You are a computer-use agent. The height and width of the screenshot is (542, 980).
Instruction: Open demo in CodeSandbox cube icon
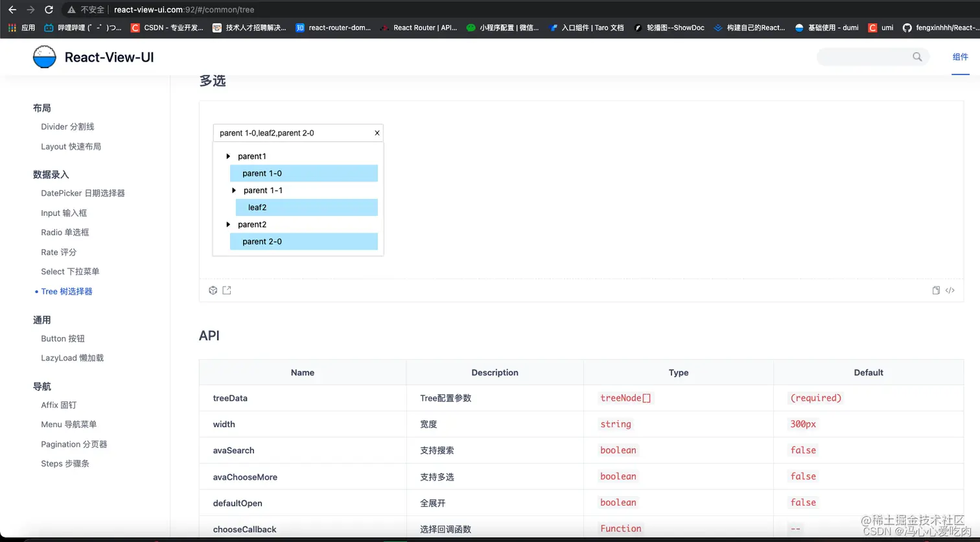click(213, 290)
